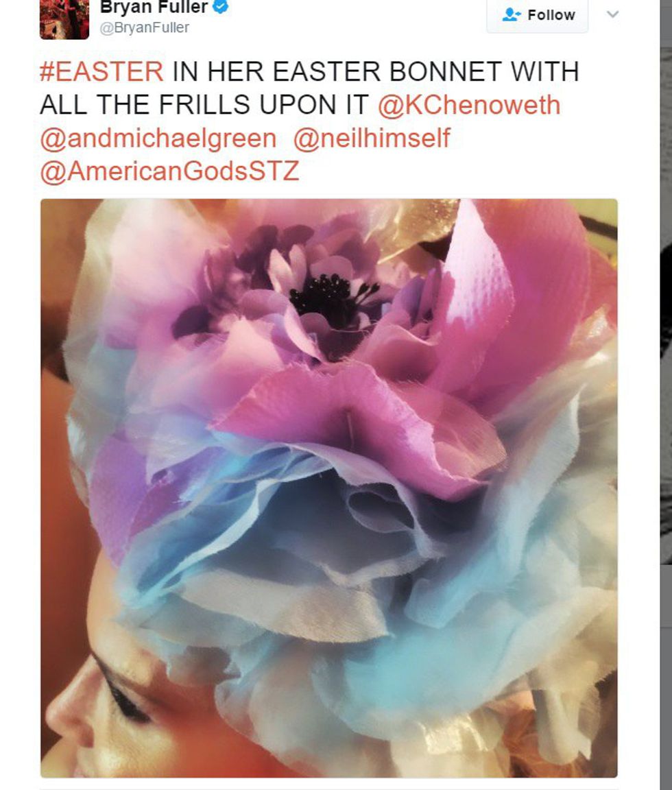Open the @andmichaelgreen mention
672x790 pixels.
158,139
